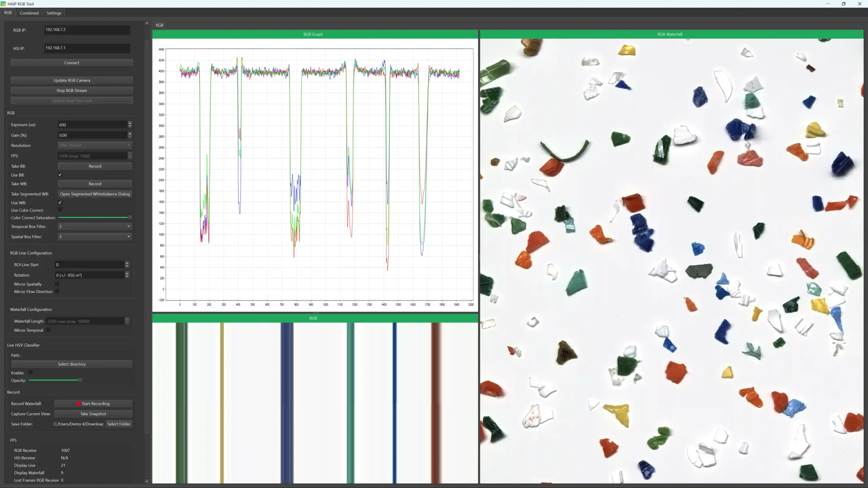This screenshot has height=488, width=868.
Task: Click the Exposure decrease arrow
Action: coord(130,126)
